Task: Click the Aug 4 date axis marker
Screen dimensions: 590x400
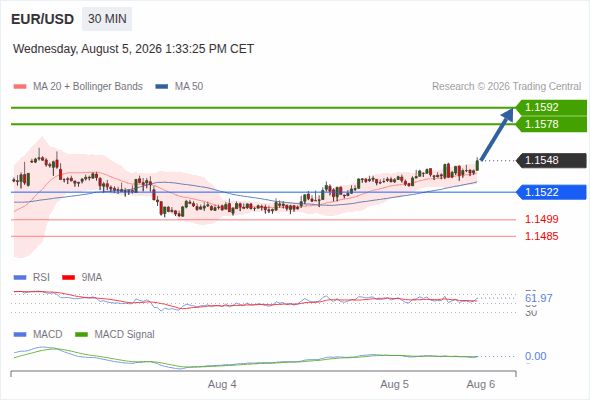Action: pos(222,384)
